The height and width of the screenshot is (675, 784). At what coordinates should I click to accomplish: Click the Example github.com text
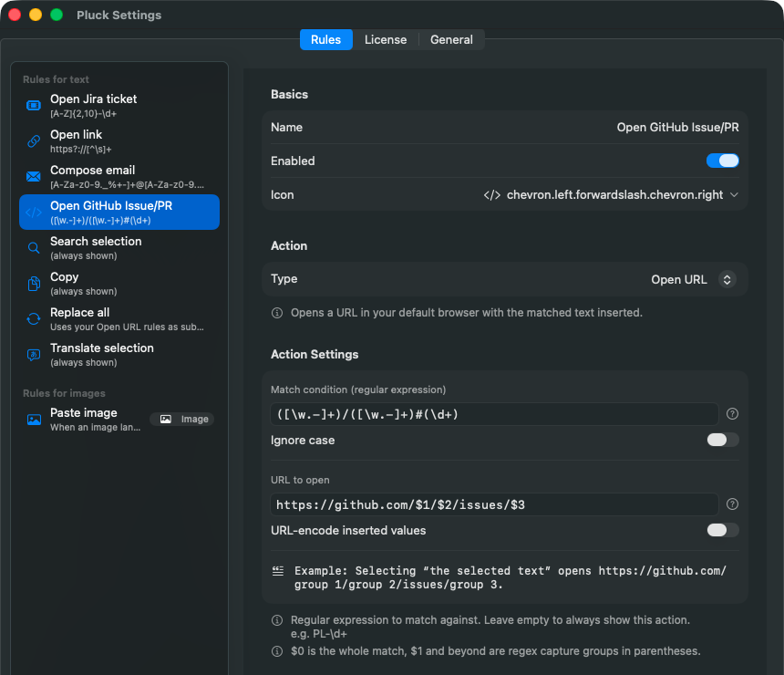510,578
